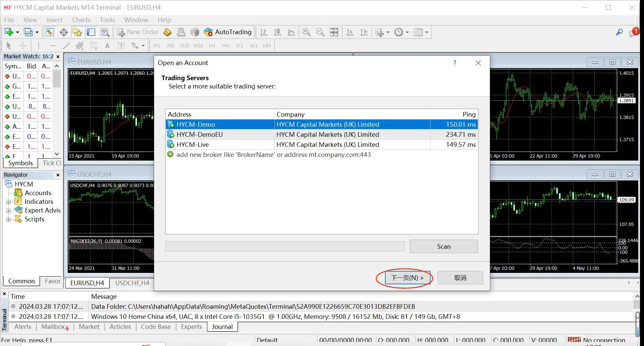Open the New Chart dropdown arrow
644x346 pixels.
(17, 33)
